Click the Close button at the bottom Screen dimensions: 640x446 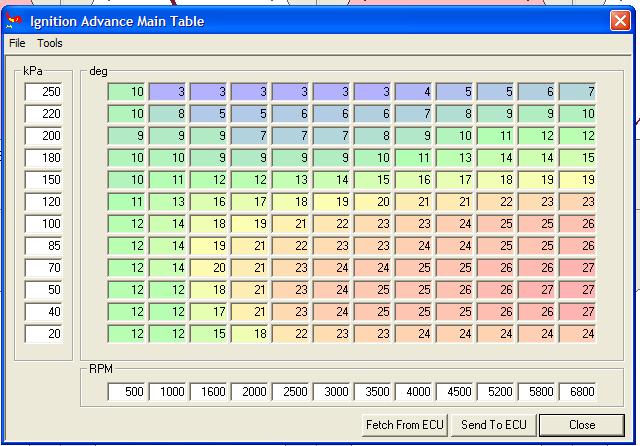582,425
